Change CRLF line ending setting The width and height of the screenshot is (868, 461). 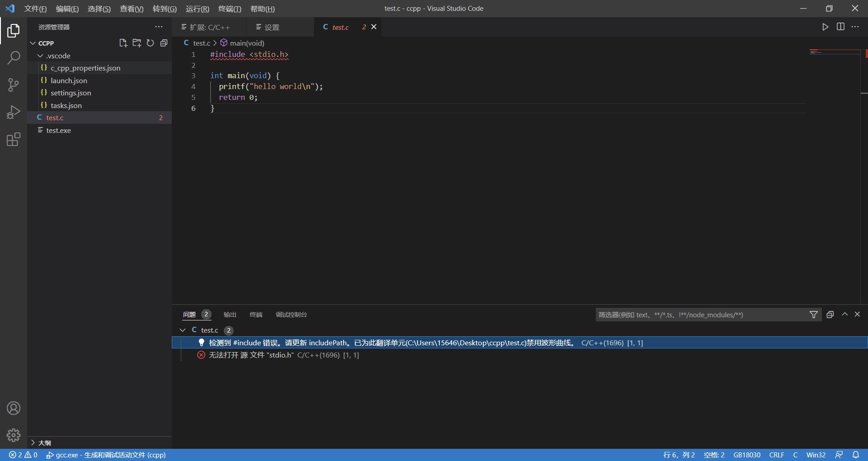(x=777, y=455)
